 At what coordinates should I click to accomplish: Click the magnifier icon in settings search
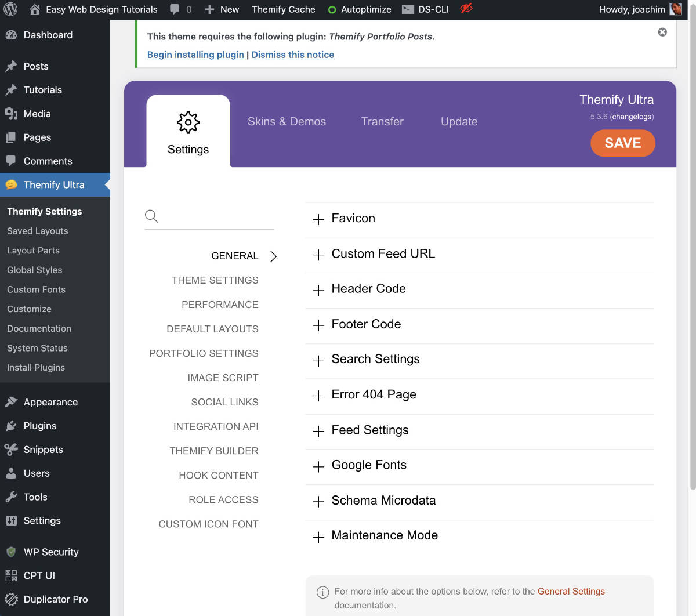pos(151,216)
